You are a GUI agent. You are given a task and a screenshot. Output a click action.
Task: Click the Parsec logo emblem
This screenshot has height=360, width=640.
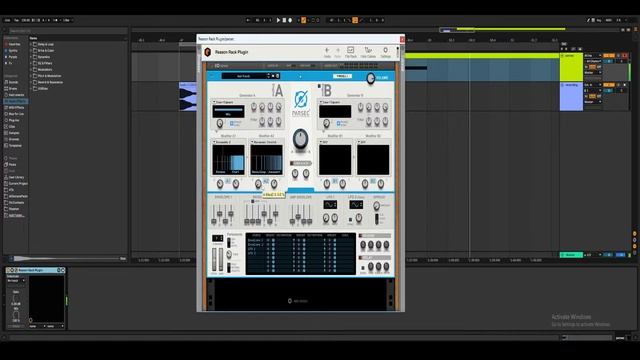point(301,100)
